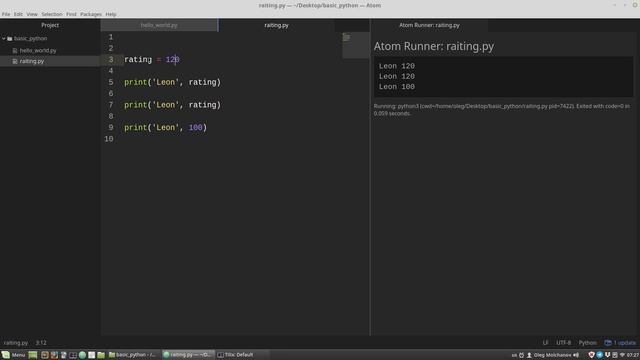The image size is (640, 360).
Task: Change line ending via LF selector
Action: click(x=545, y=343)
